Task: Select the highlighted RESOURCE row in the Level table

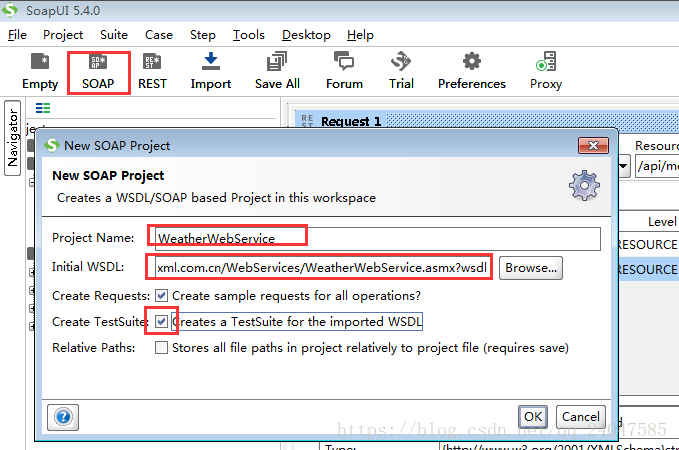Action: [648, 269]
